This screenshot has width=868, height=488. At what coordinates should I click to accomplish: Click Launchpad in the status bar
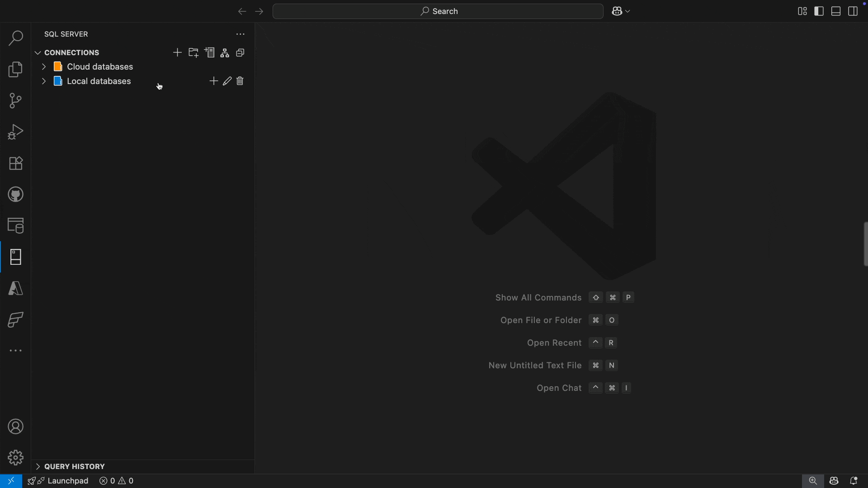click(x=58, y=481)
